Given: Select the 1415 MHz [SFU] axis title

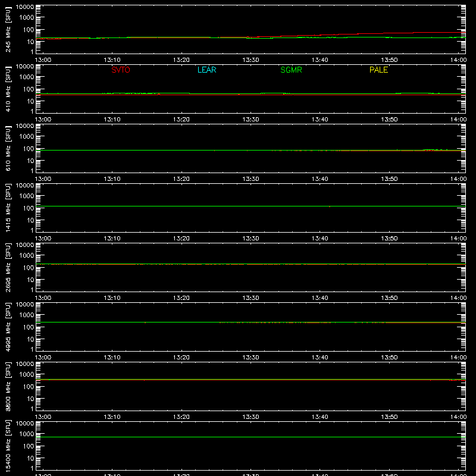Looking at the screenshot, I should 8,208.
